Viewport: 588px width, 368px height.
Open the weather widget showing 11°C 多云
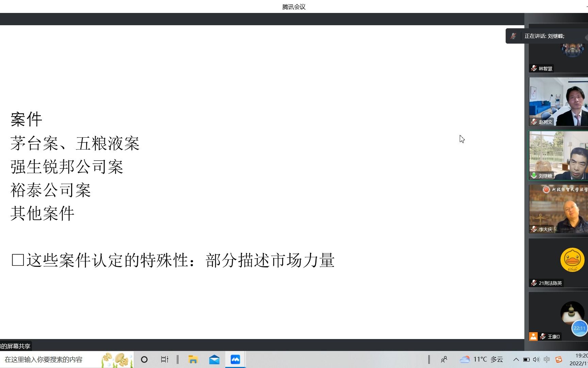pos(481,359)
